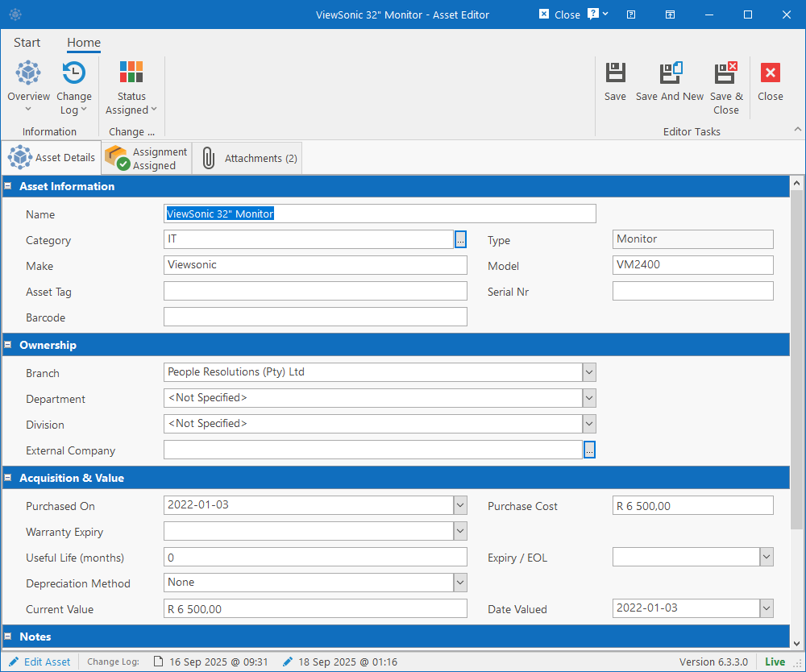This screenshot has height=672, width=806.
Task: Click the Save floppy disk icon
Action: coord(615,73)
